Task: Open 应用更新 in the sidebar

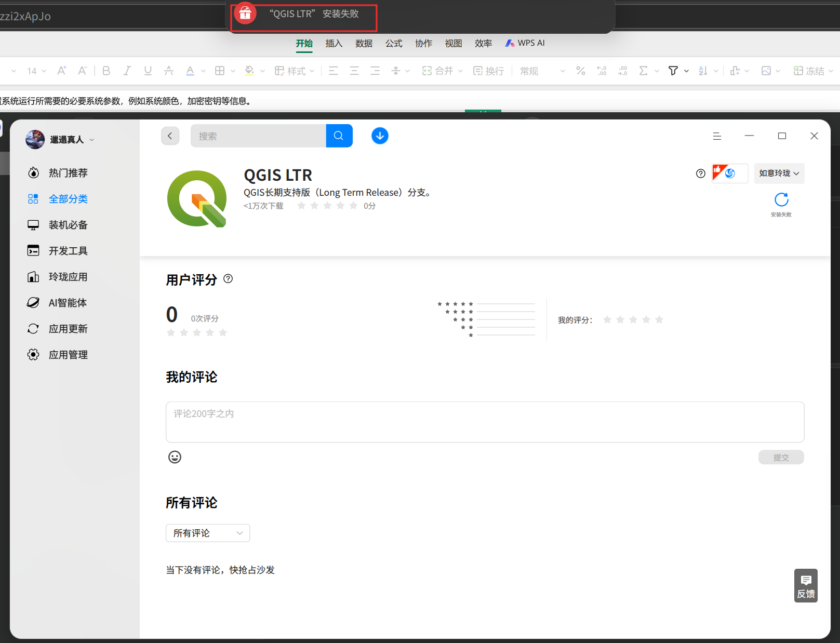Action: point(68,329)
